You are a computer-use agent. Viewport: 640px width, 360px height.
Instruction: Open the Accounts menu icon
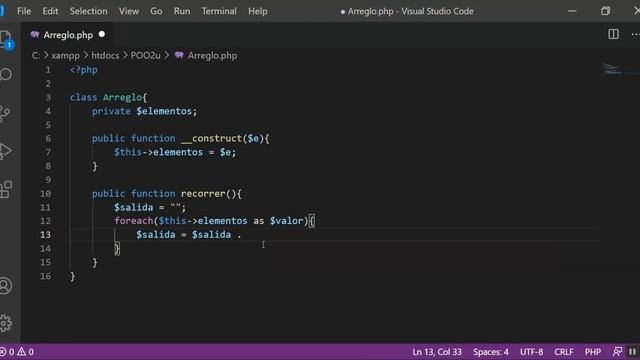tap(6, 286)
